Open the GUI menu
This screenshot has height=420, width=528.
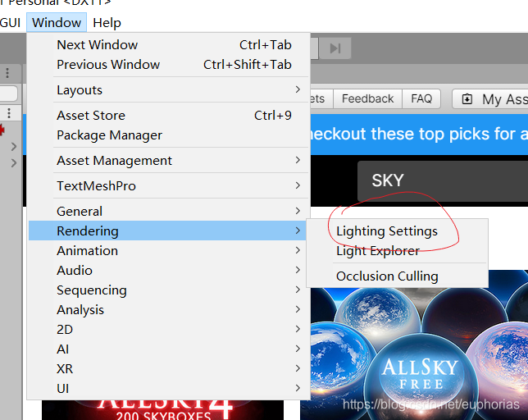[11, 23]
